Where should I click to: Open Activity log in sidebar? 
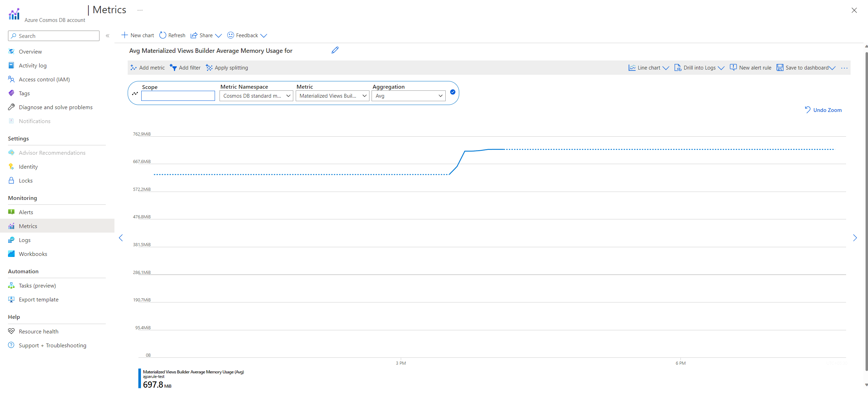tap(32, 66)
